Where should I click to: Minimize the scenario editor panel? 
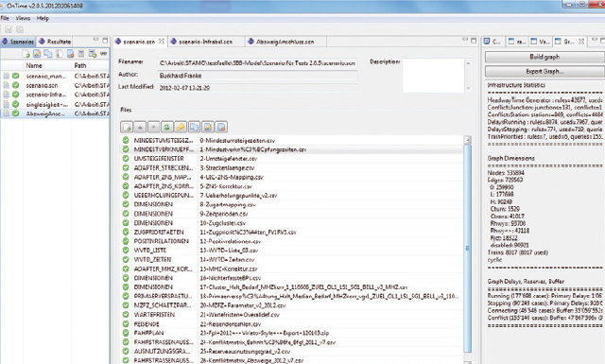coord(465,40)
